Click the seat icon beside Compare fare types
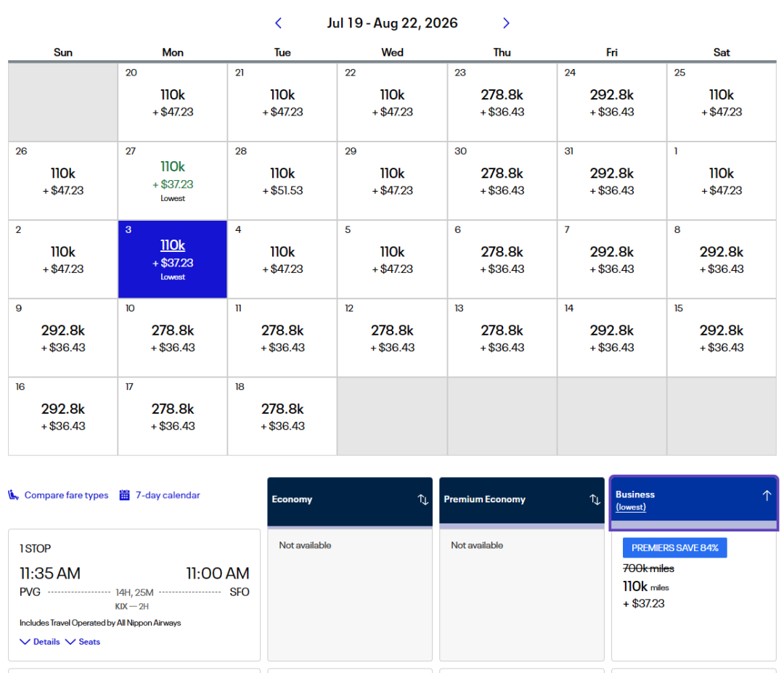 click(14, 495)
